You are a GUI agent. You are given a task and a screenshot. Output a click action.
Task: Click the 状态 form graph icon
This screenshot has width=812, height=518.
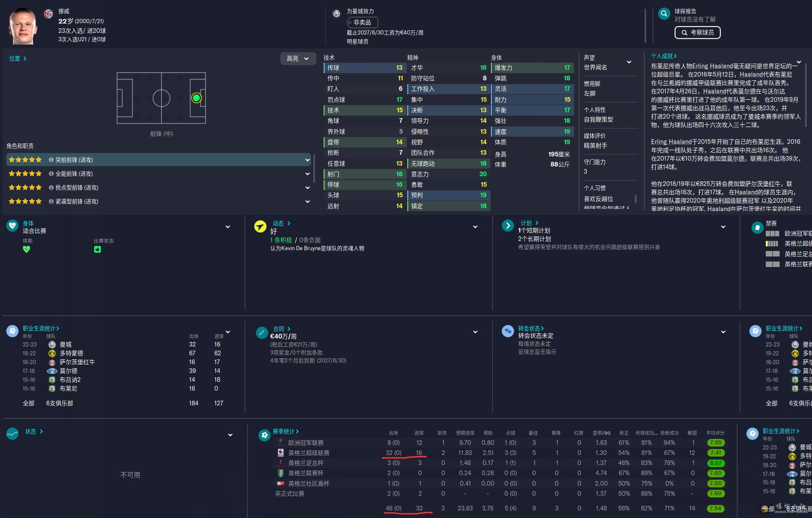(12, 433)
